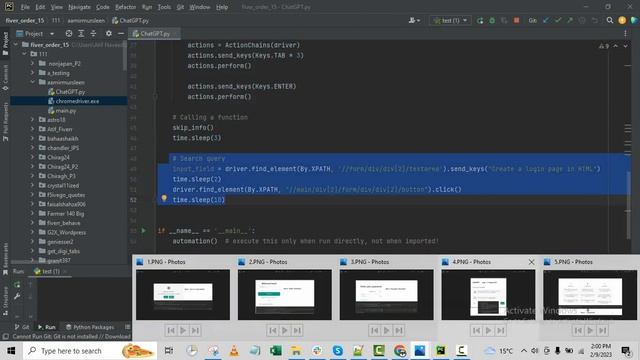
Task: Collapse the 111 folder
Action: point(24,54)
